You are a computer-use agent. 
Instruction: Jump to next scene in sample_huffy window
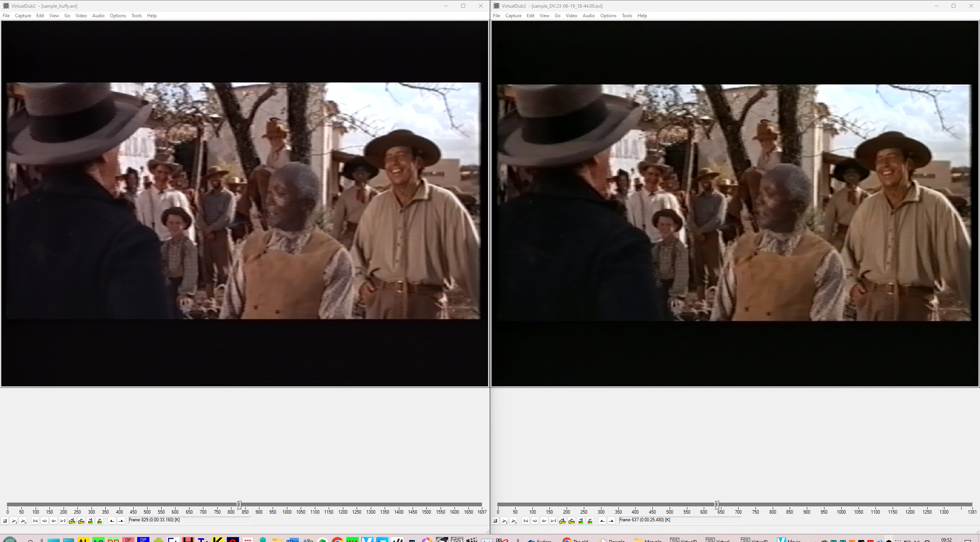click(x=100, y=521)
